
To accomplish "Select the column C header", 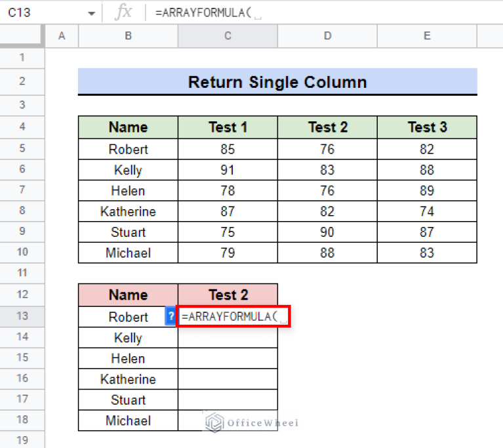I will pyautogui.click(x=228, y=36).
